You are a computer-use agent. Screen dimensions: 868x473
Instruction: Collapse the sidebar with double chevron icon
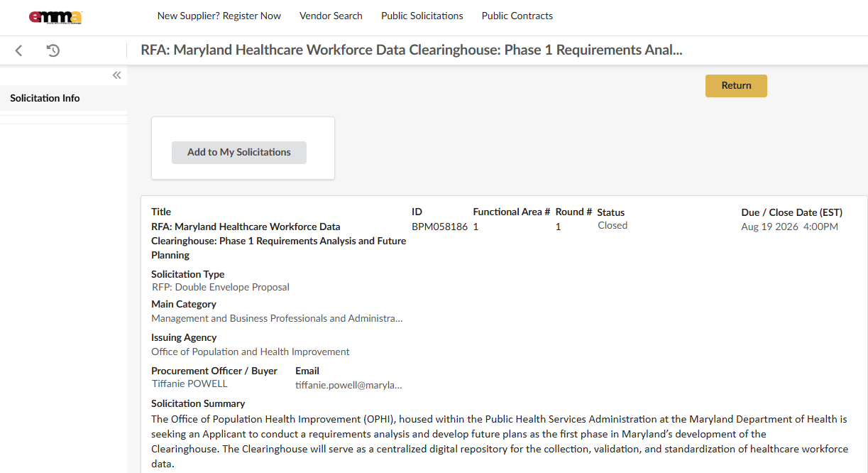[x=117, y=75]
